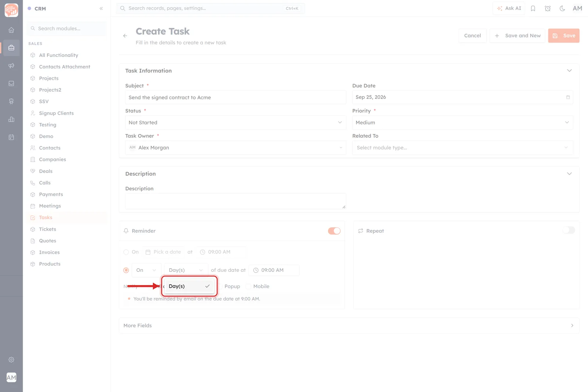Open the Status dropdown showing Not Started
The width and height of the screenshot is (588, 392).
click(x=236, y=122)
